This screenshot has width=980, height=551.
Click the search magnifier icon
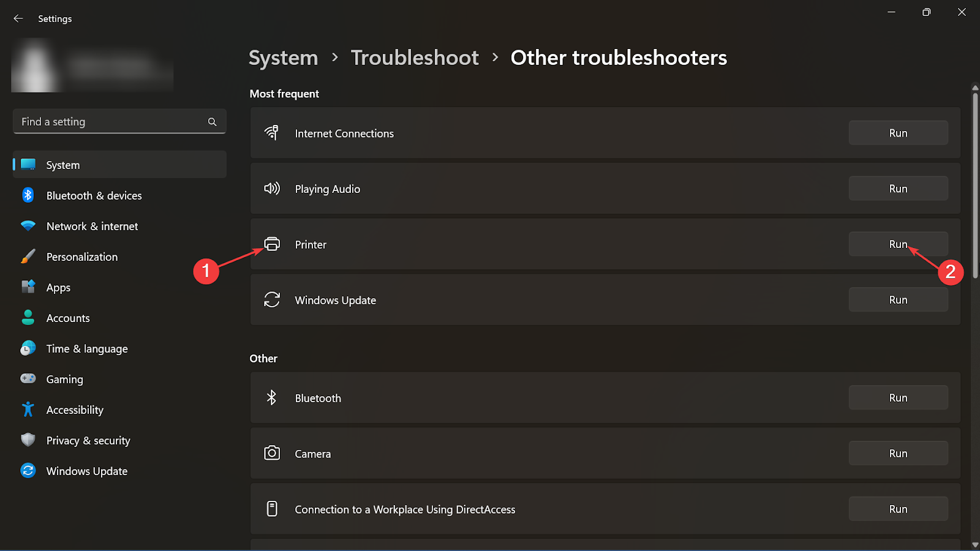tap(212, 122)
